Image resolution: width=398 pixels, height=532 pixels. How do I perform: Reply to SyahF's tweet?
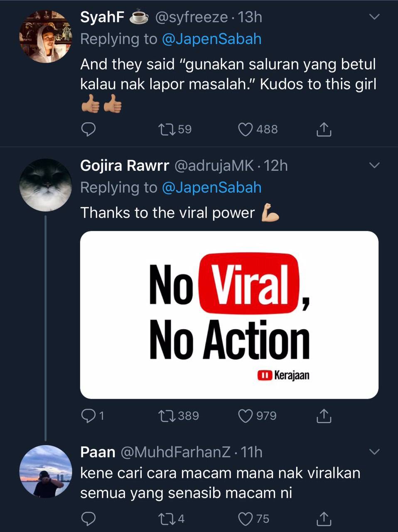click(x=88, y=130)
